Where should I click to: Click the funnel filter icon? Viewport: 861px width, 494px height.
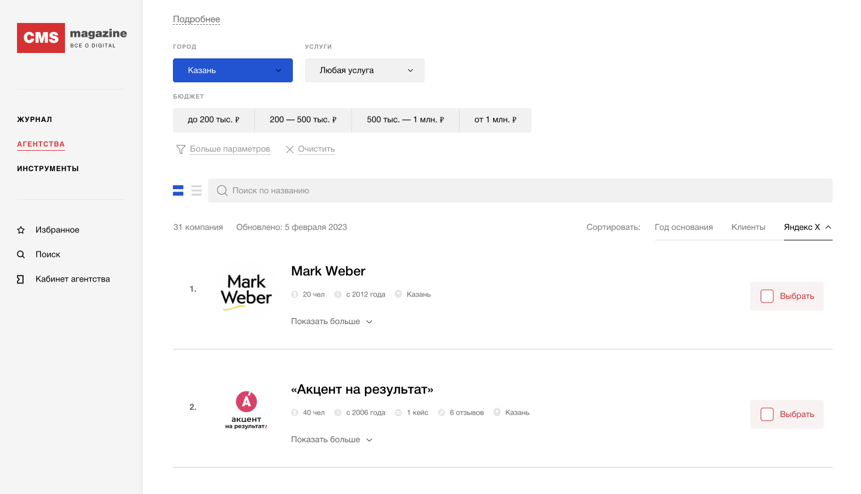coord(181,149)
